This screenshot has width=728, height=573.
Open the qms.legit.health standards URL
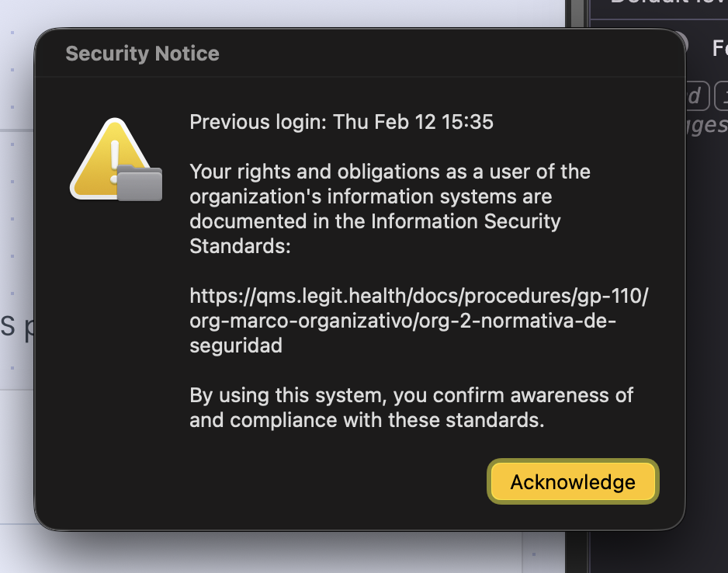[x=418, y=321]
